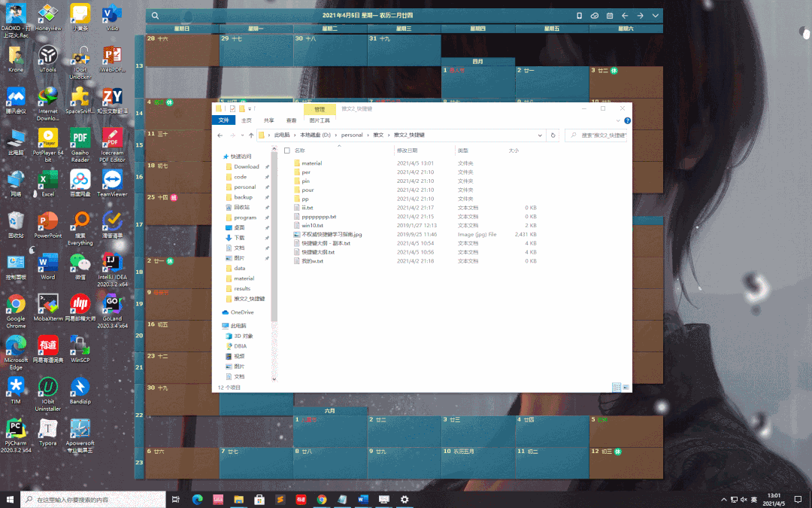Check the select-all checkbox above the file list
Screen dimensions: 812x508
286,150
